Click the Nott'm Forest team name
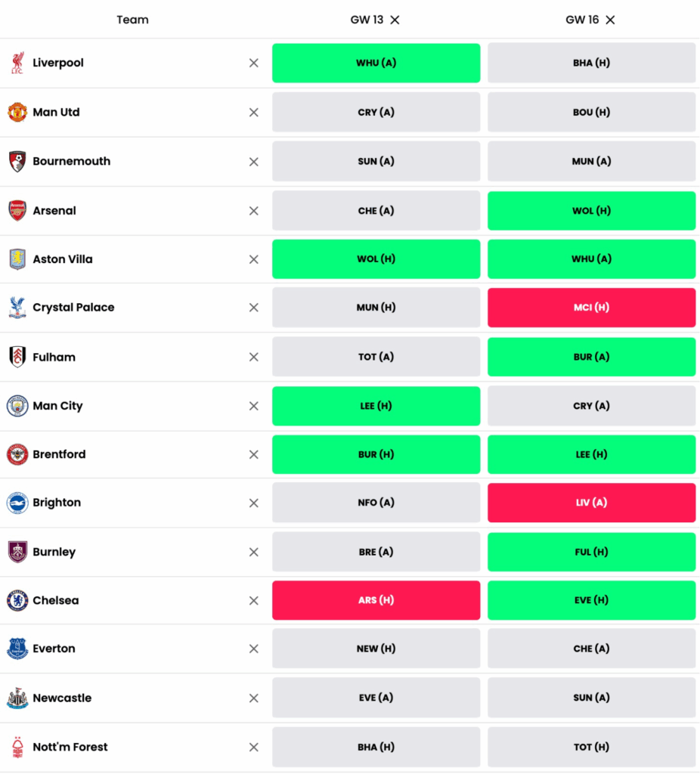The height and width of the screenshot is (774, 700). (x=70, y=748)
